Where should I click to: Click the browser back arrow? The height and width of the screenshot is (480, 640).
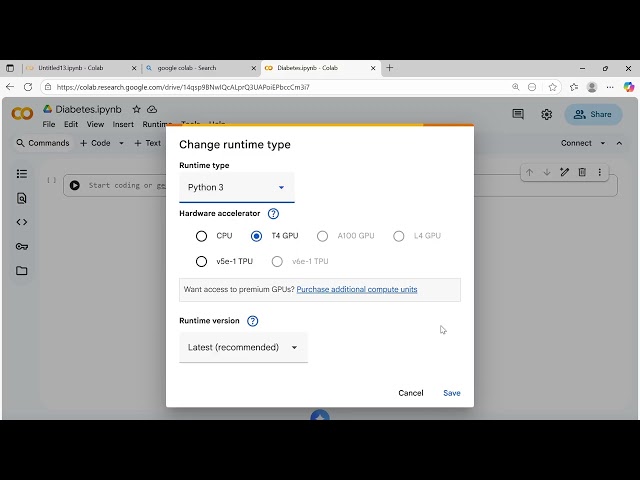tap(10, 87)
